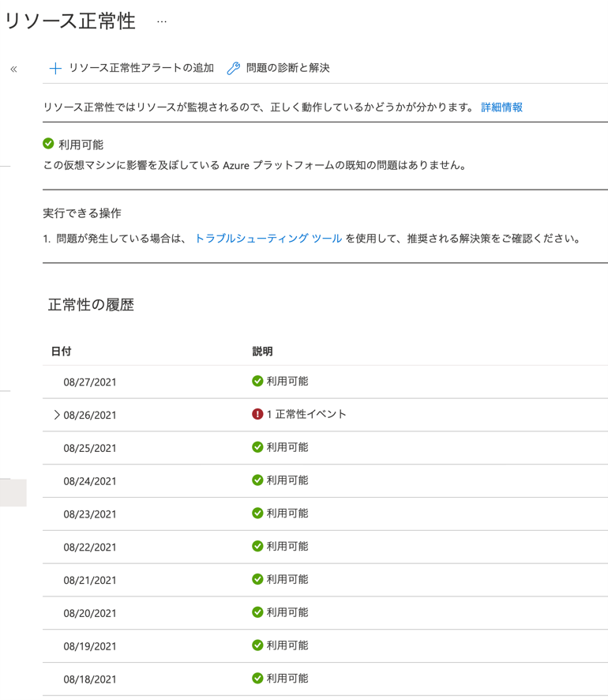Click the 日付 column header
The image size is (608, 700).
[61, 352]
